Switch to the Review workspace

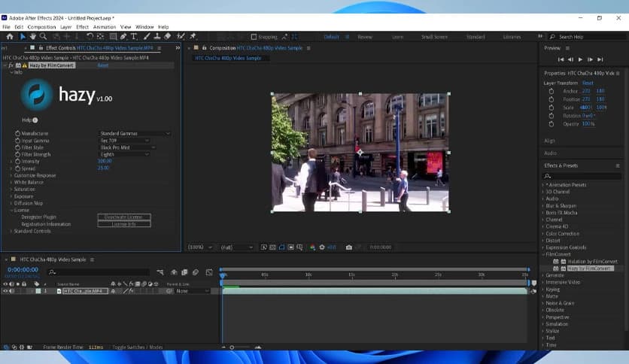pos(365,37)
